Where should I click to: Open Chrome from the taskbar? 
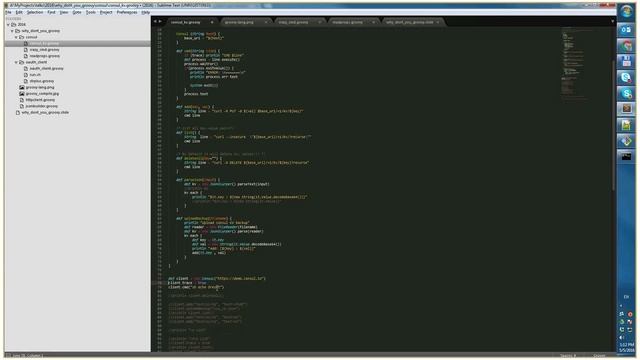click(626, 46)
